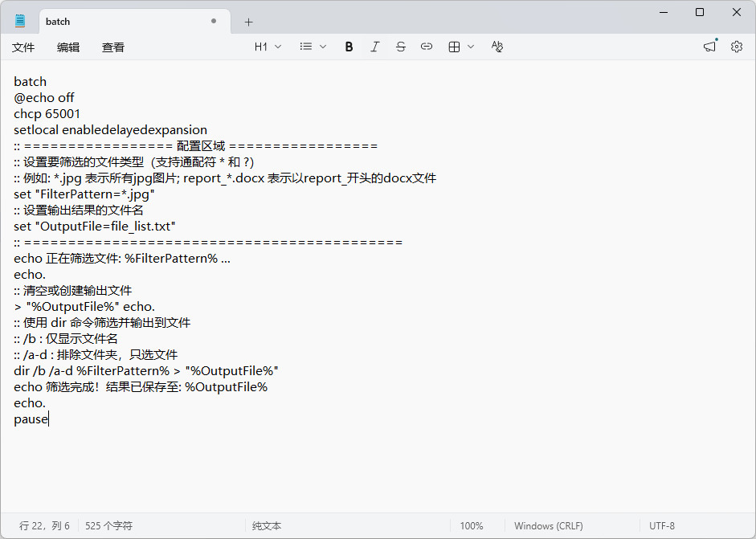This screenshot has height=539, width=756.
Task: Click the Notepad app icon in title bar
Action: click(x=20, y=21)
